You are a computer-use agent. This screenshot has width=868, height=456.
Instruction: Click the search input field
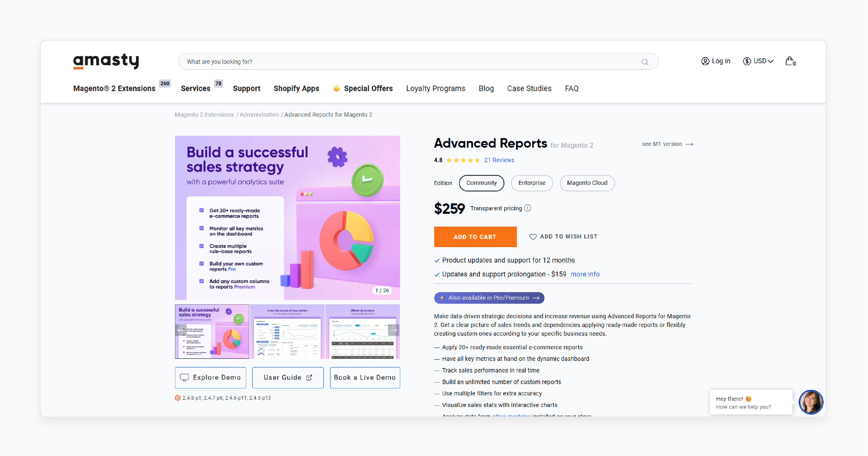click(x=418, y=61)
